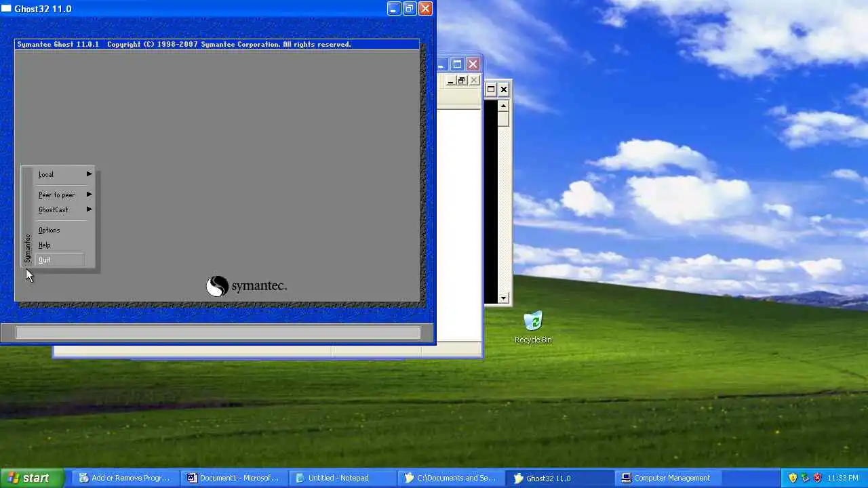Click the Safely Remove Hardware tray icon

click(x=805, y=478)
